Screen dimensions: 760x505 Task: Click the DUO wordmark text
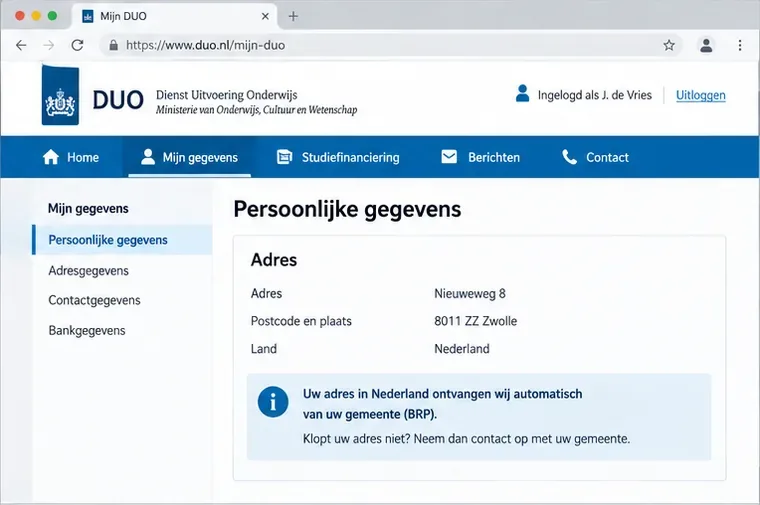[118, 100]
